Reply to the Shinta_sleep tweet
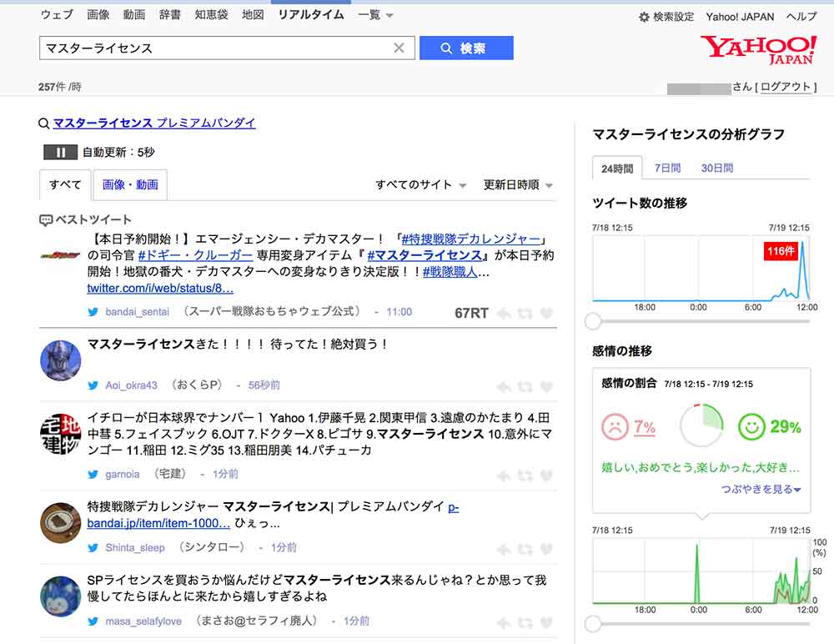Screen dimensions: 834x644 pos(504,549)
